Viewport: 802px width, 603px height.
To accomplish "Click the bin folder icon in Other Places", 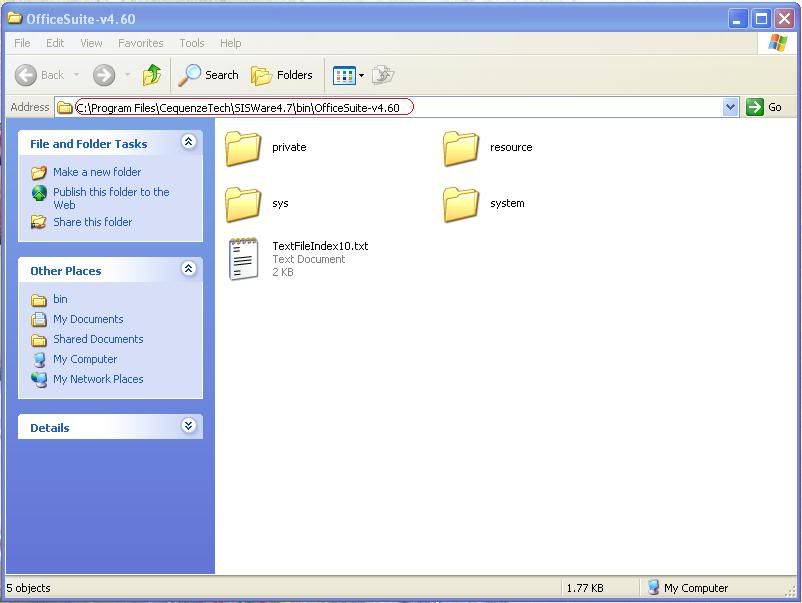I will click(39, 300).
